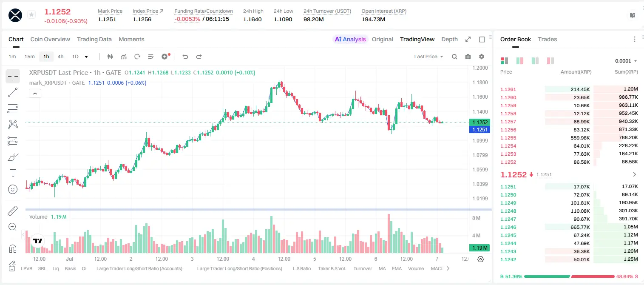Select the trend line drawing tool

click(x=13, y=92)
